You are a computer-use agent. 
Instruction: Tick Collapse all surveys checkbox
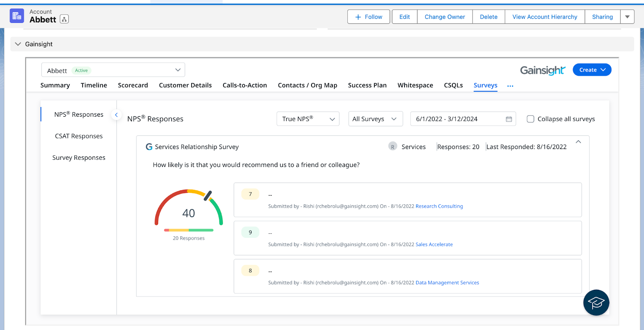pyautogui.click(x=530, y=119)
